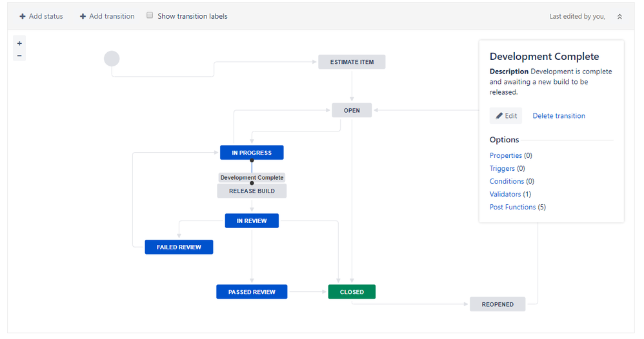Select the FAILED REVIEW status node
The height and width of the screenshot is (339, 644).
(x=179, y=247)
